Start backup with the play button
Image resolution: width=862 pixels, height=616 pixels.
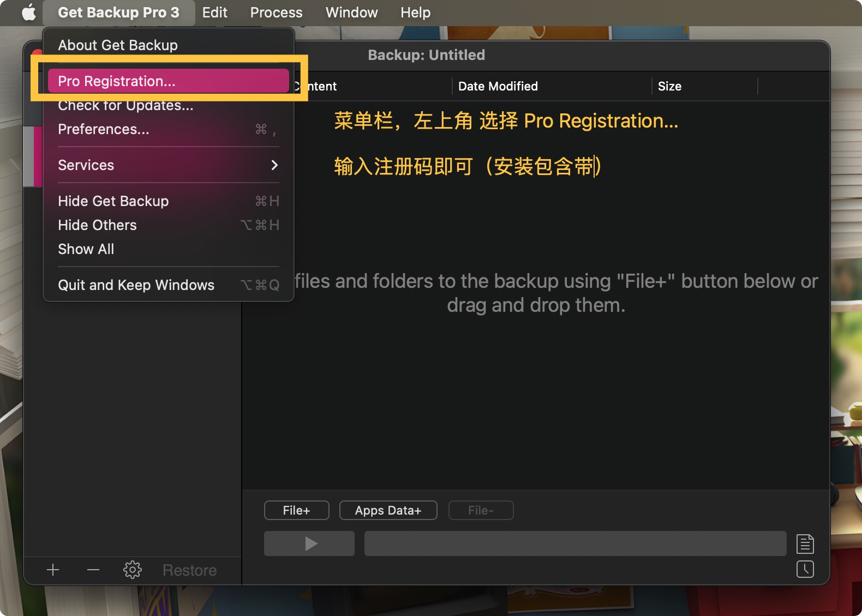click(x=309, y=543)
